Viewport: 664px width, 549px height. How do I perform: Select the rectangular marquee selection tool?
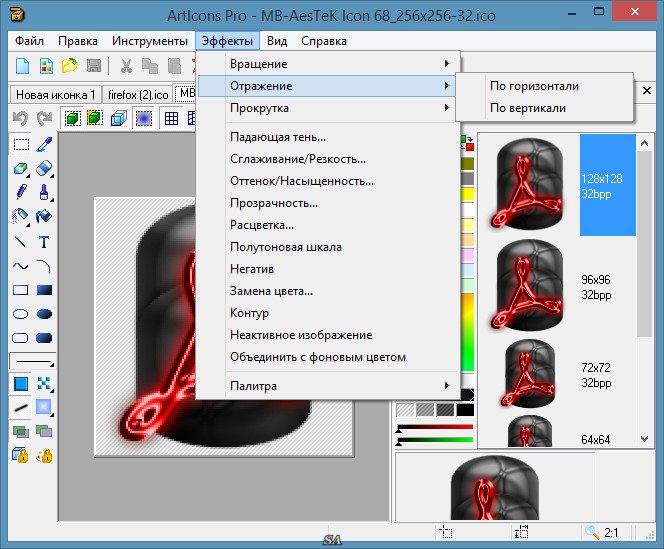(x=21, y=144)
